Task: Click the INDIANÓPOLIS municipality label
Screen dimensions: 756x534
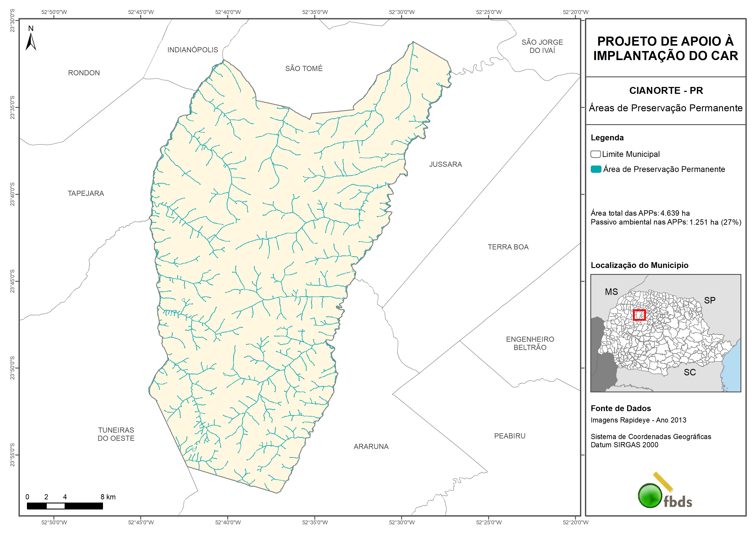Action: (x=193, y=50)
